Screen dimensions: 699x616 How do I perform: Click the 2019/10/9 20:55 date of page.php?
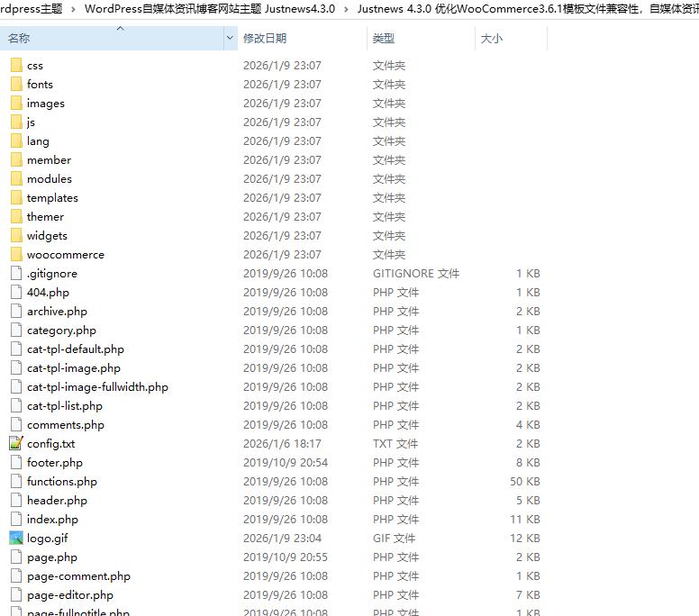click(x=286, y=557)
